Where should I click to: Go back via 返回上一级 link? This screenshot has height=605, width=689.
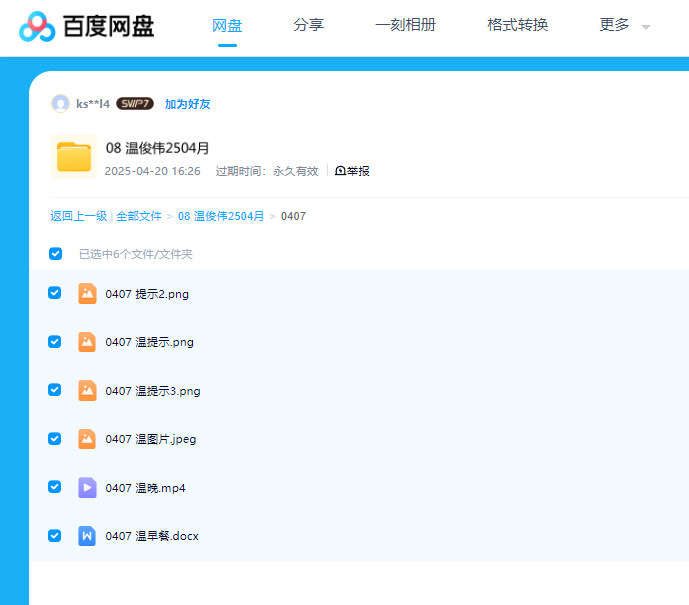79,216
